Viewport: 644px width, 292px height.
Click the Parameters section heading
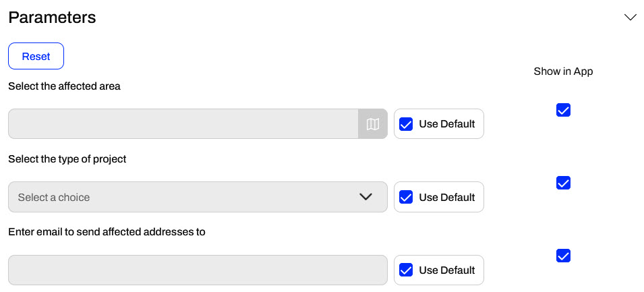52,18
